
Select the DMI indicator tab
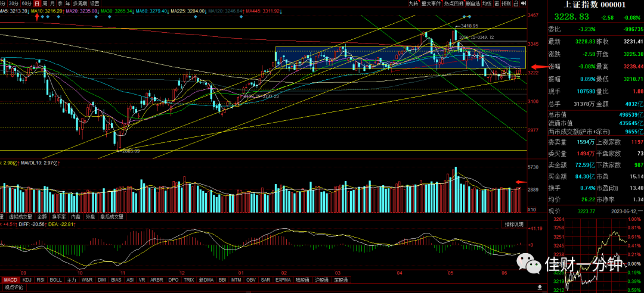pyautogui.click(x=103, y=280)
